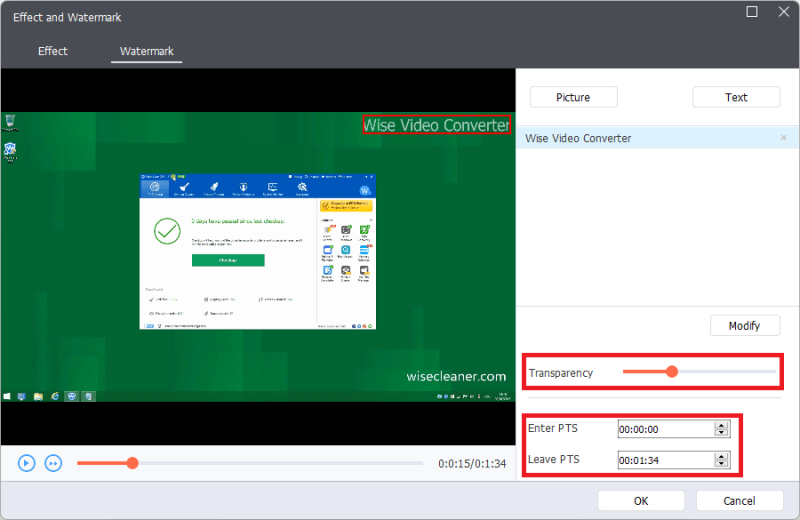Viewport: 800px width, 520px height.
Task: Select the Wise Video Converter list entry
Action: click(657, 138)
